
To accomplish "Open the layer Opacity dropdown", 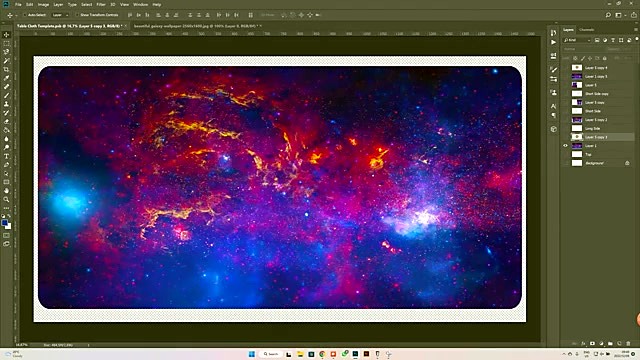I will (x=620, y=49).
